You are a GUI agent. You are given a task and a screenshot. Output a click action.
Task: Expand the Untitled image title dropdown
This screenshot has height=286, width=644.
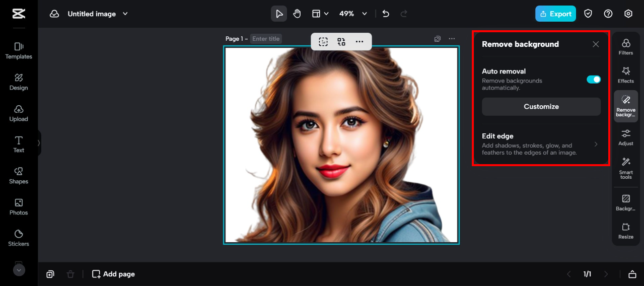tap(125, 14)
